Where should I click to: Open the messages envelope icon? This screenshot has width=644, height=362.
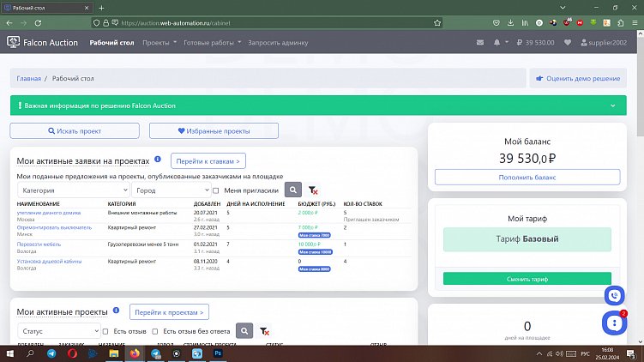click(479, 42)
